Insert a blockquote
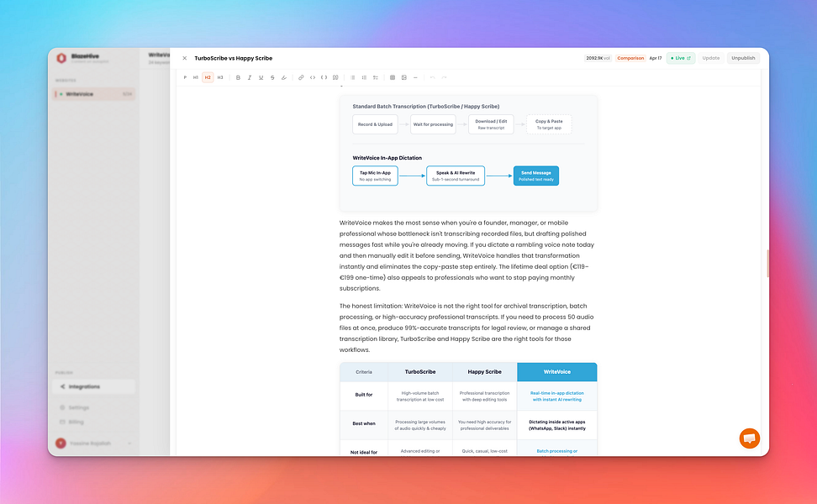817x504 pixels. pyautogui.click(x=335, y=77)
